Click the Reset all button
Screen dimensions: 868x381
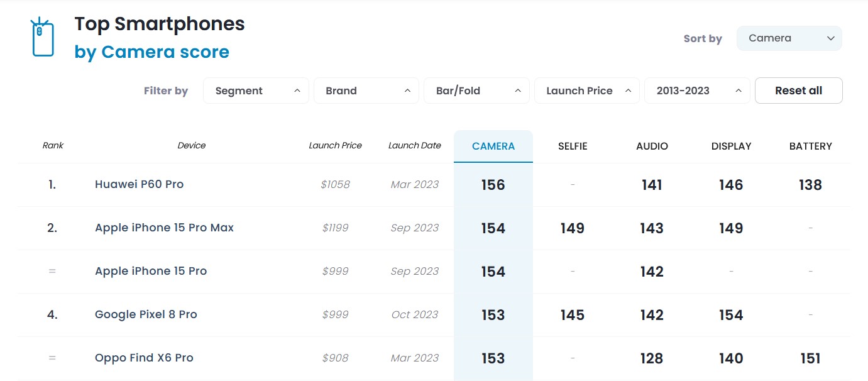tap(798, 91)
